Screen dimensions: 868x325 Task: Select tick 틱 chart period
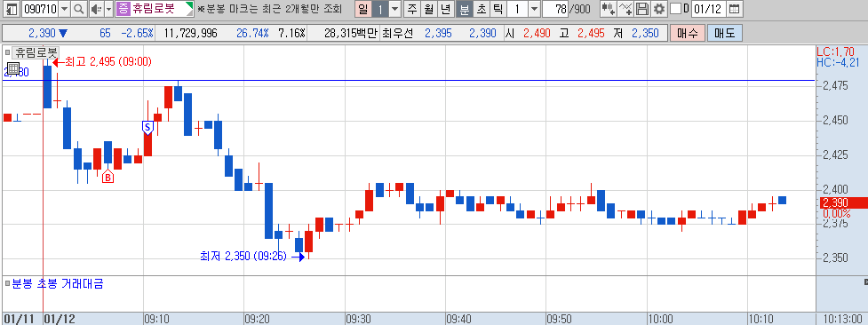(498, 8)
